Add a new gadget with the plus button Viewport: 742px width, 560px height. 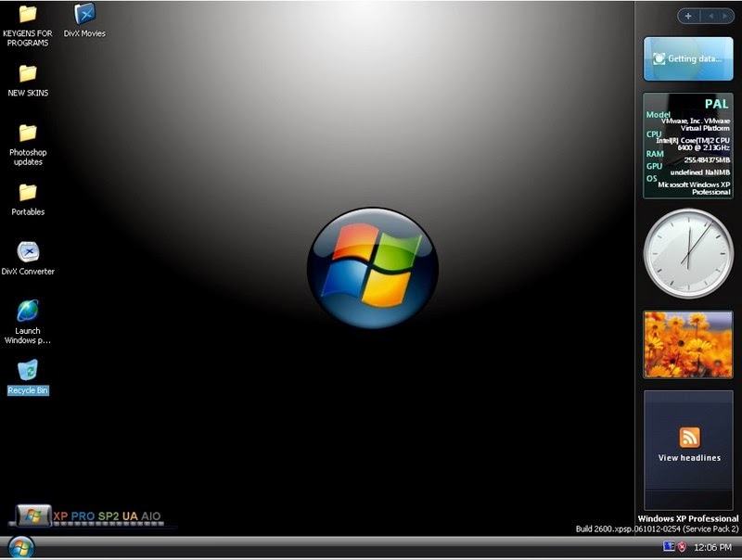[688, 16]
